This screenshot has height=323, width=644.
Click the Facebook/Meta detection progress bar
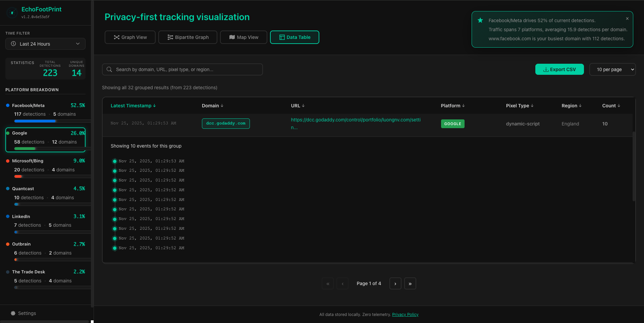(x=45, y=121)
